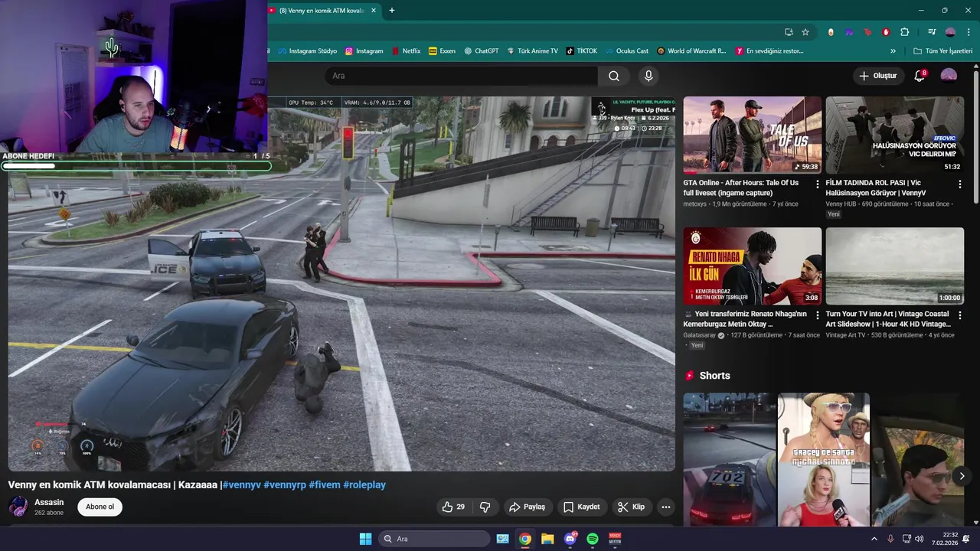Expand hidden bookmarks chevron
This screenshot has width=980, height=551.
pos(893,51)
